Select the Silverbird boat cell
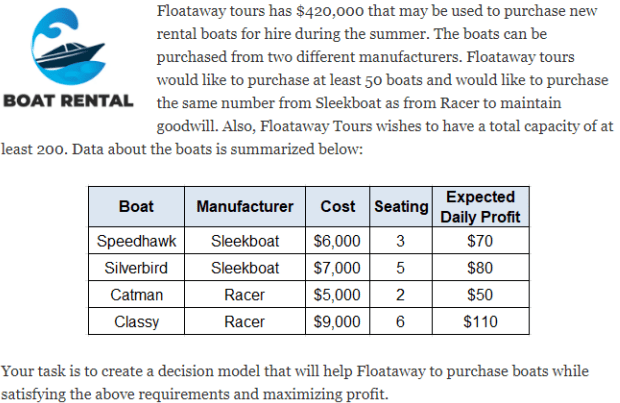Screen dimensions: 620x403 click(136, 268)
